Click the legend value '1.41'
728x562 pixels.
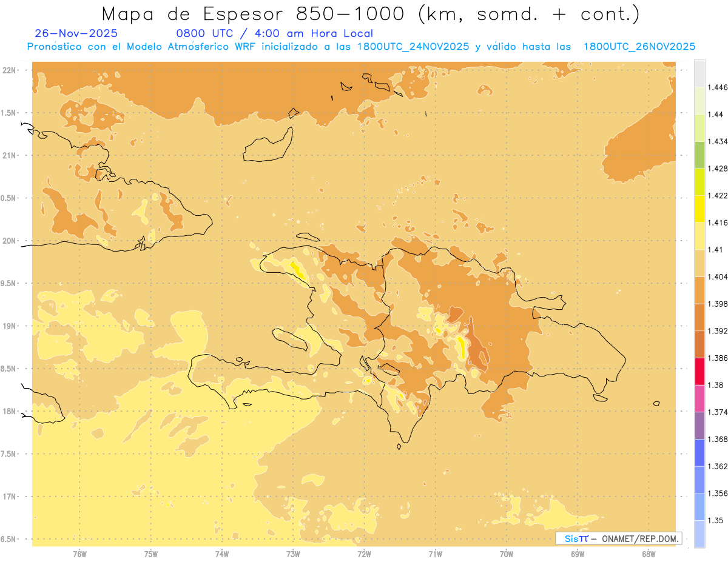tap(715, 250)
